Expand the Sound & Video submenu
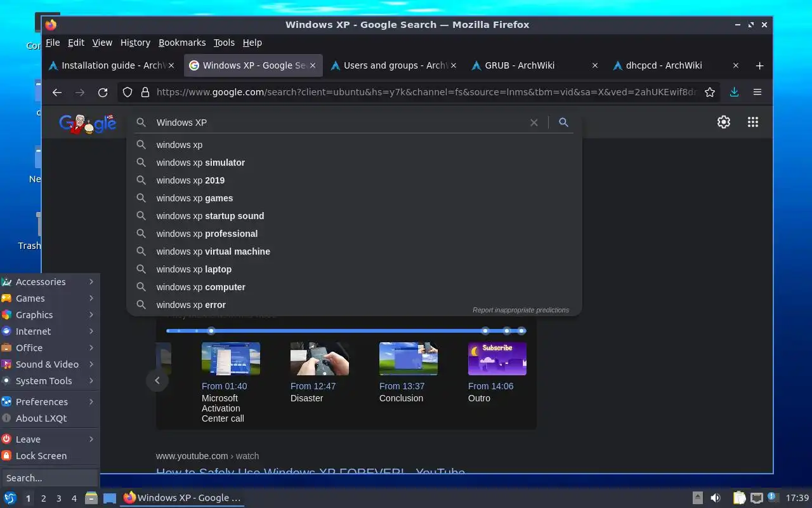This screenshot has height=508, width=812. (x=49, y=364)
